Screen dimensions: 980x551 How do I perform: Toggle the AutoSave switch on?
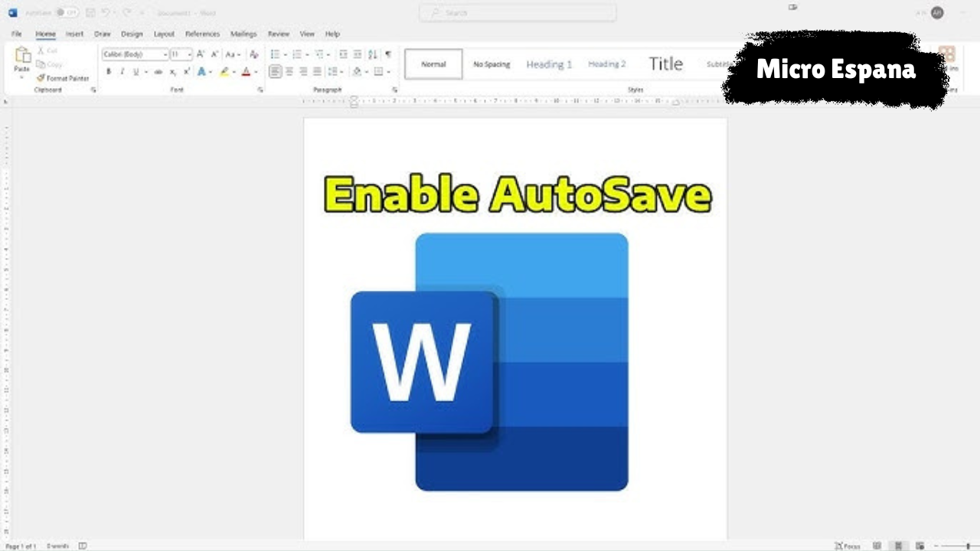coord(67,13)
